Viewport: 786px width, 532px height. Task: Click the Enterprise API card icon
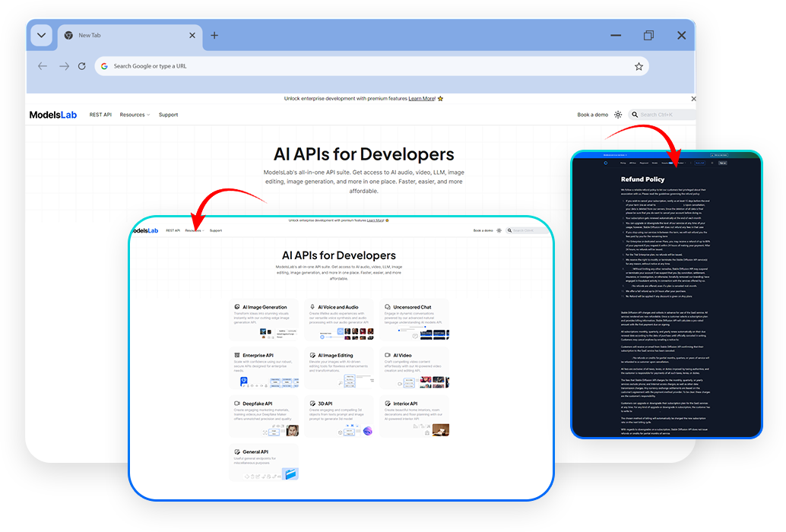click(237, 355)
